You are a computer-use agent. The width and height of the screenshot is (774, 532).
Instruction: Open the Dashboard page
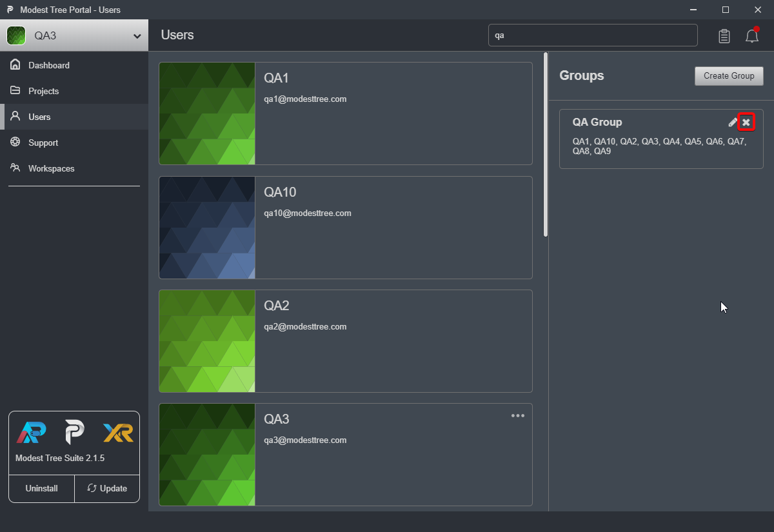click(x=74, y=65)
